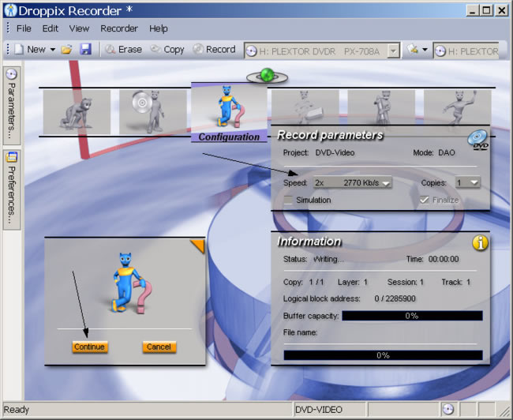This screenshot has width=513, height=420.
Task: Click the Continue button
Action: point(89,347)
